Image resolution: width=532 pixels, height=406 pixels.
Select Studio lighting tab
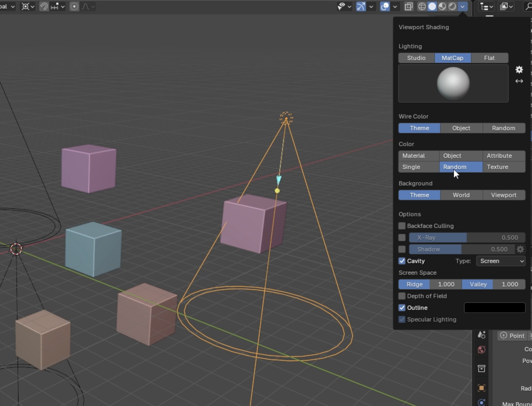(x=416, y=58)
